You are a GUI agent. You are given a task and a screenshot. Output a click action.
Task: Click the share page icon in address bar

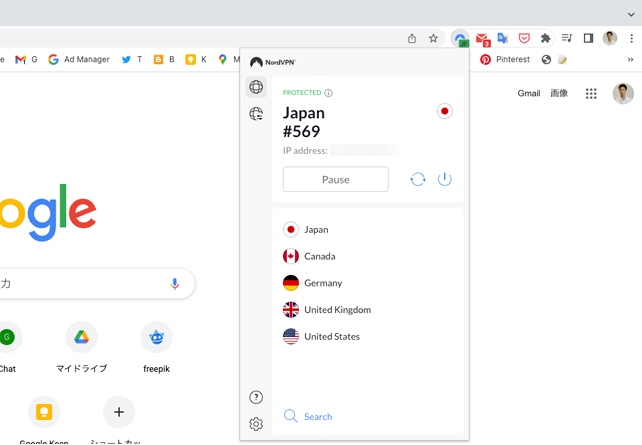412,38
